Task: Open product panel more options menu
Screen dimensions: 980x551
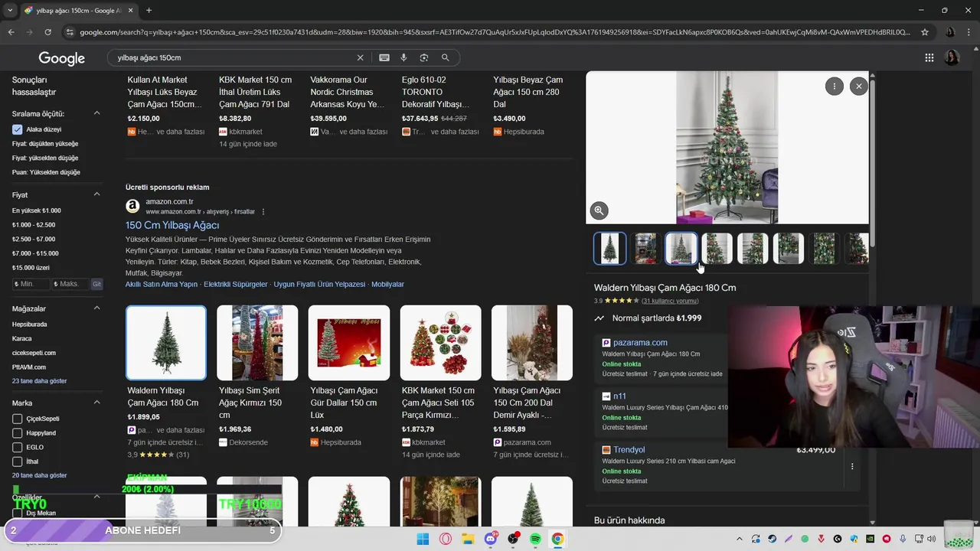Action: [834, 86]
